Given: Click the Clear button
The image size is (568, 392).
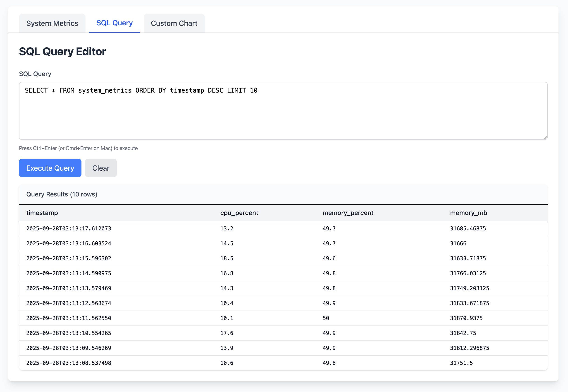Looking at the screenshot, I should point(101,168).
